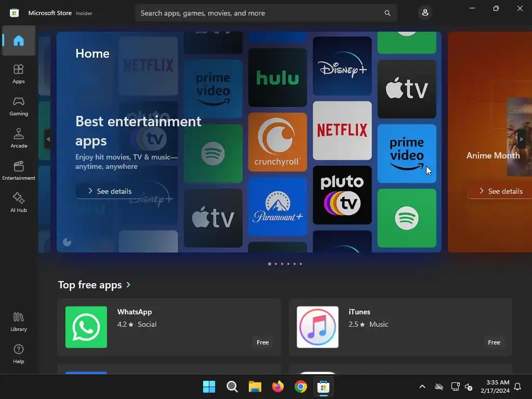
Task: Select the sixth carousel page dot
Action: tap(301, 263)
